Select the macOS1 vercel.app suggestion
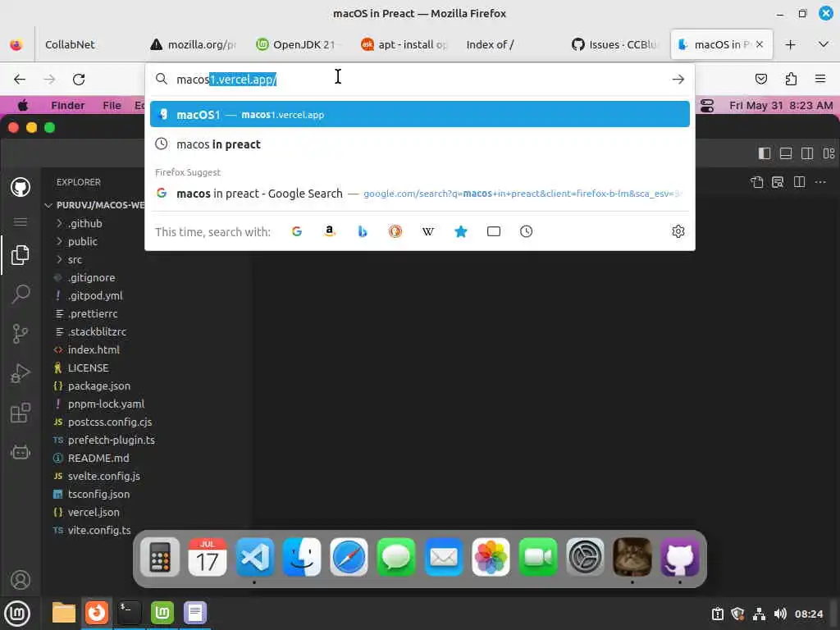The height and width of the screenshot is (630, 840). (420, 114)
